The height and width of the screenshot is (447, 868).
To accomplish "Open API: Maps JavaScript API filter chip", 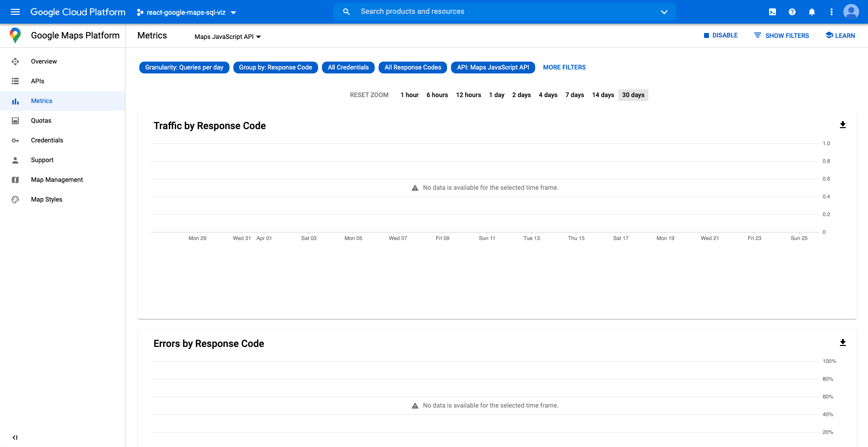I will [x=493, y=68].
